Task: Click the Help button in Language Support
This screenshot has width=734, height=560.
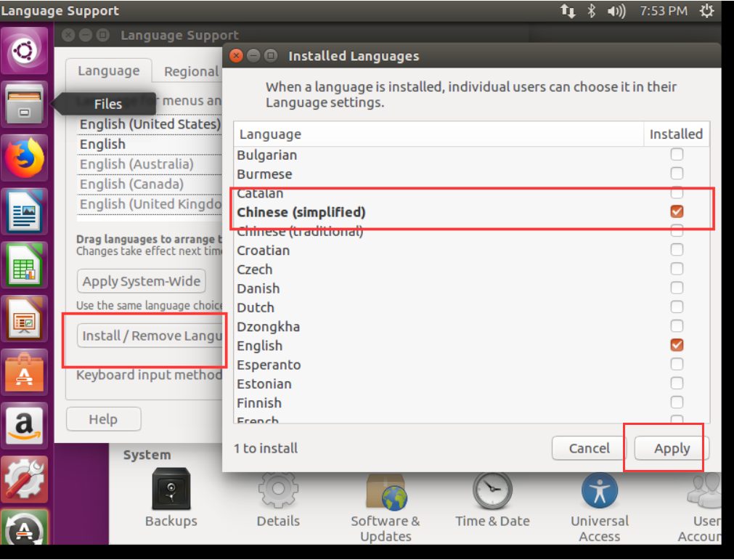Action: coord(103,418)
